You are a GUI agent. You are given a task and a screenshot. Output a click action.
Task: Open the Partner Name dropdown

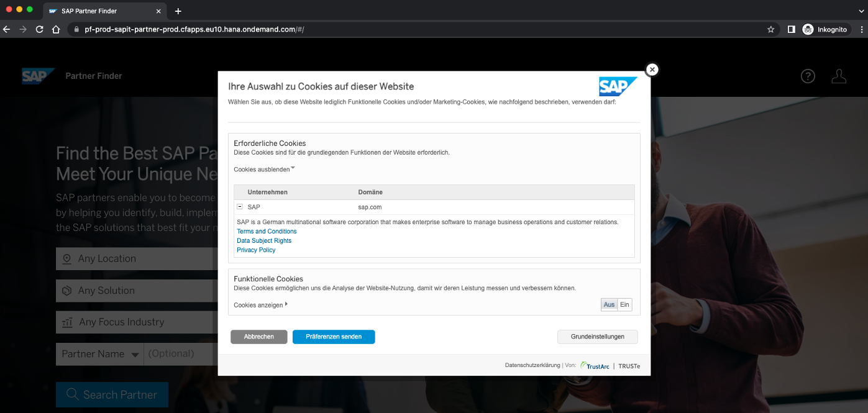(100, 354)
